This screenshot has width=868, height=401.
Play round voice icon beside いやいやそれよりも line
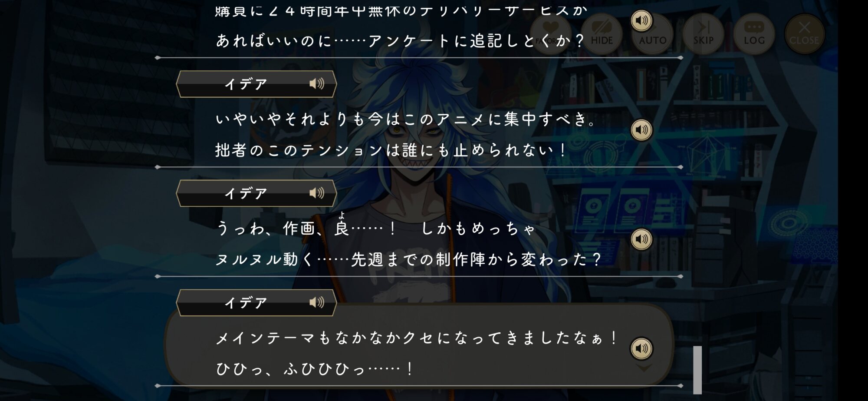[x=641, y=130]
